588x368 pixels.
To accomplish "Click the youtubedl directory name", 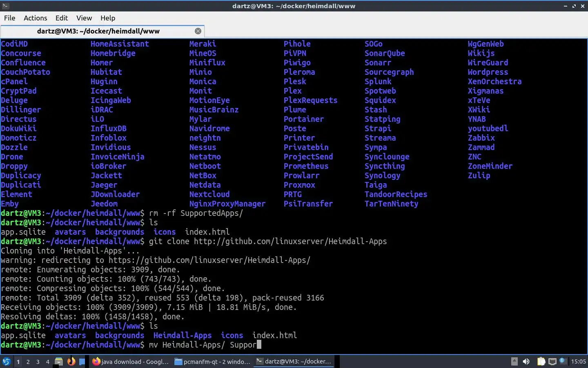I will [x=488, y=128].
